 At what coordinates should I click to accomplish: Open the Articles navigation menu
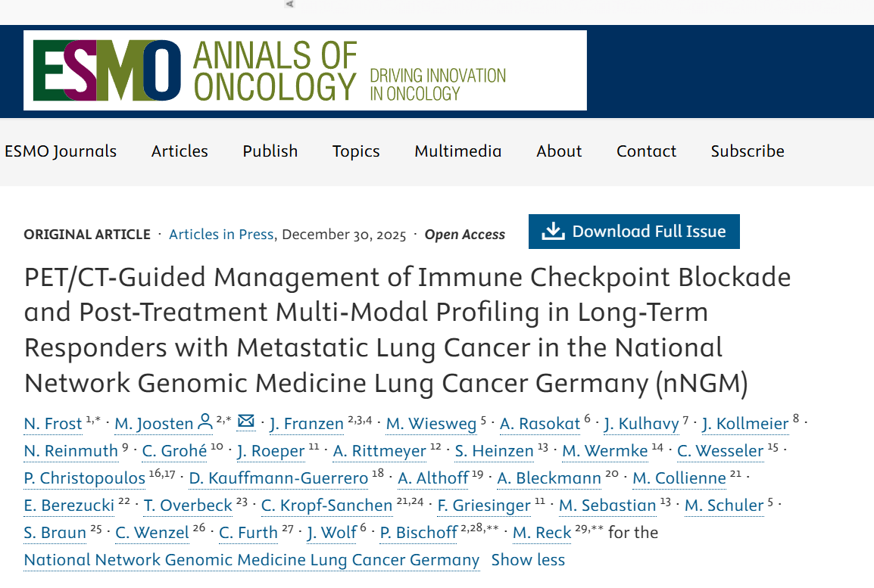[179, 151]
